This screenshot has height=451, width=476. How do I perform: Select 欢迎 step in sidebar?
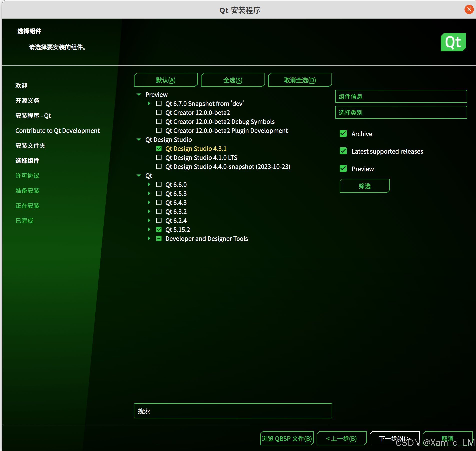point(21,86)
